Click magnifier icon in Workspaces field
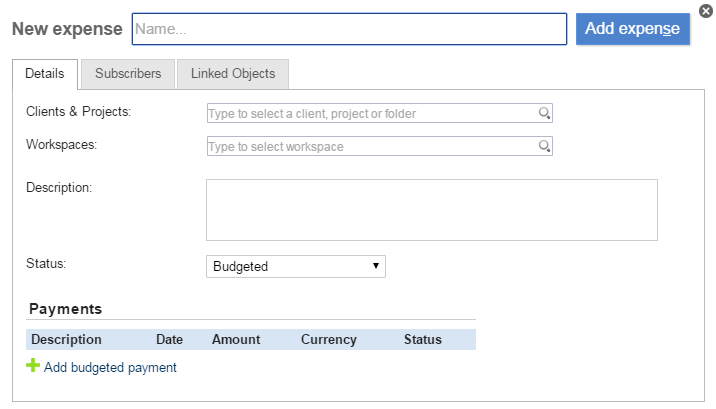 click(545, 147)
